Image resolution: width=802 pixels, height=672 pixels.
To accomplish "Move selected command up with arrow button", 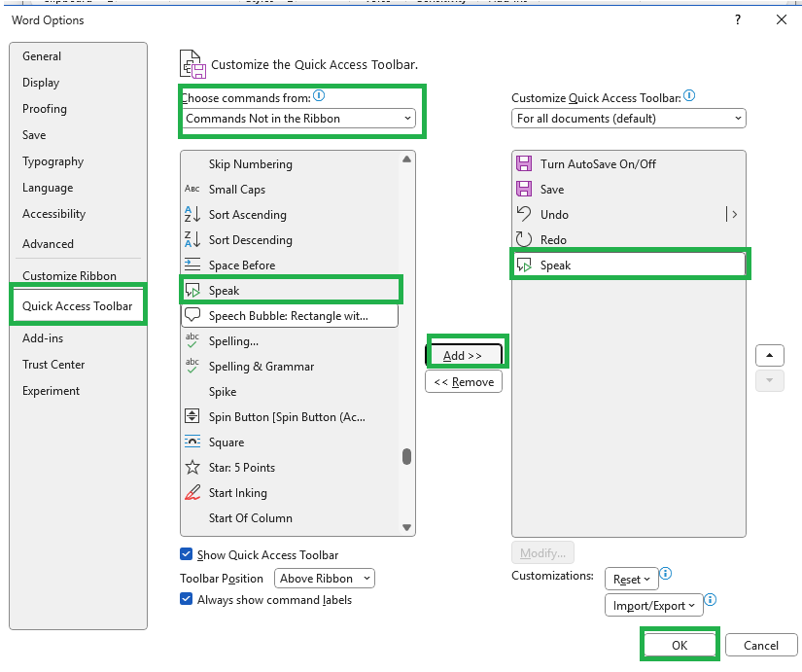I will pos(769,355).
